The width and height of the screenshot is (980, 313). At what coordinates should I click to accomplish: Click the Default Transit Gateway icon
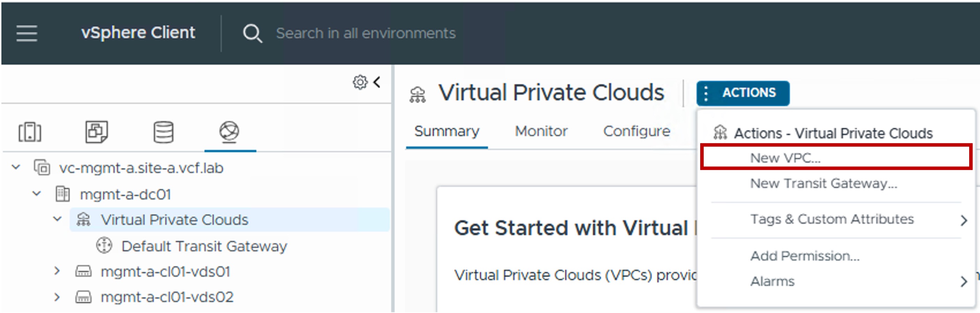(104, 245)
